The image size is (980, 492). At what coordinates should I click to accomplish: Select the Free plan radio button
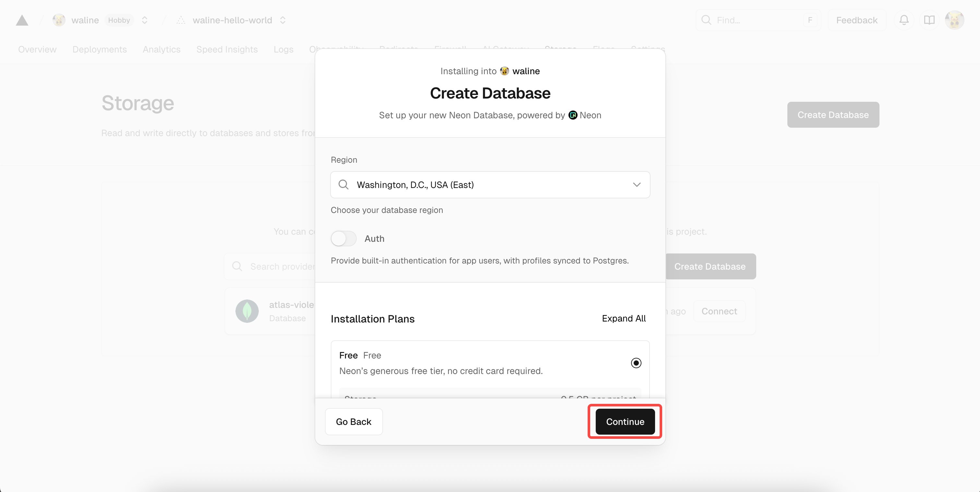tap(636, 363)
